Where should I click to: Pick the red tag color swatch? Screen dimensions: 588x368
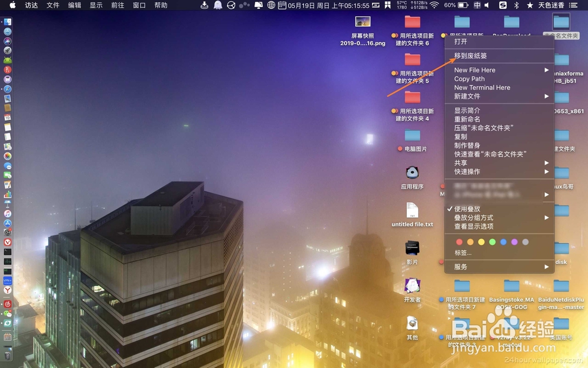[459, 241]
